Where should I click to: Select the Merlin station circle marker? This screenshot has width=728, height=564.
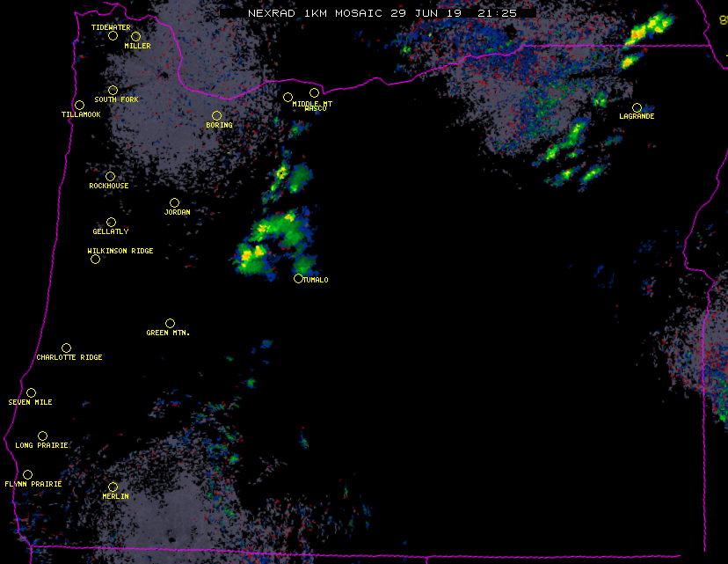coord(113,487)
